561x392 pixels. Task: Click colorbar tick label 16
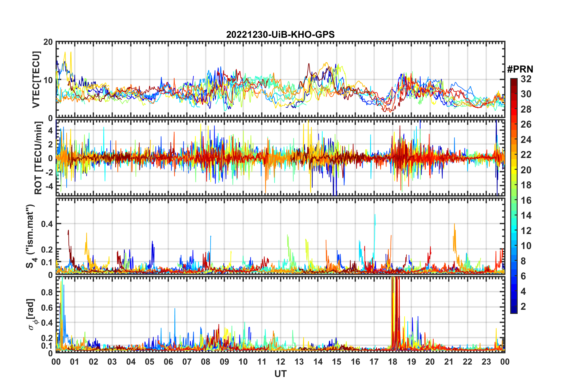(x=526, y=200)
